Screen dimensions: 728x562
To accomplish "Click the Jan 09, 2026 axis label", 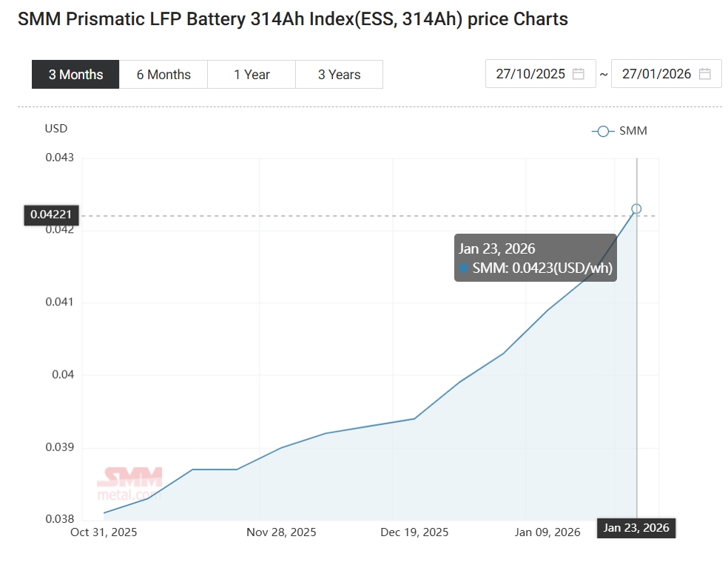I will (x=547, y=532).
